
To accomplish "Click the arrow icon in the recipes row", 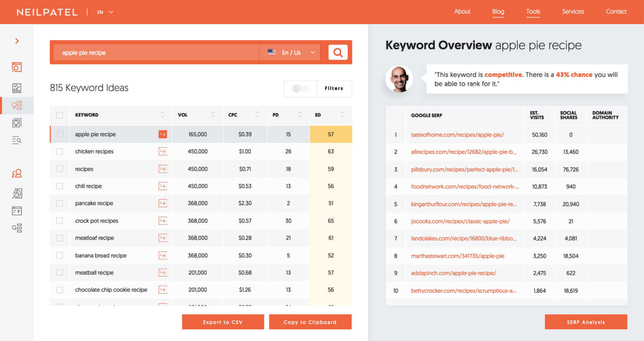I will [163, 169].
